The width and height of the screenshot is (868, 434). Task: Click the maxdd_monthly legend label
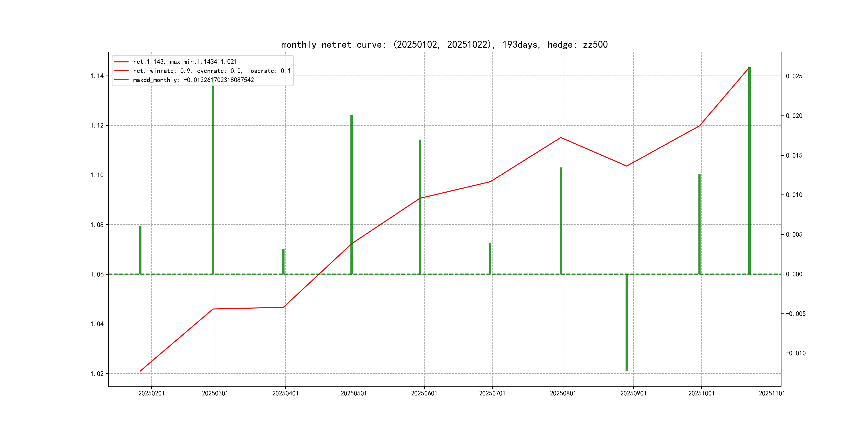click(193, 80)
